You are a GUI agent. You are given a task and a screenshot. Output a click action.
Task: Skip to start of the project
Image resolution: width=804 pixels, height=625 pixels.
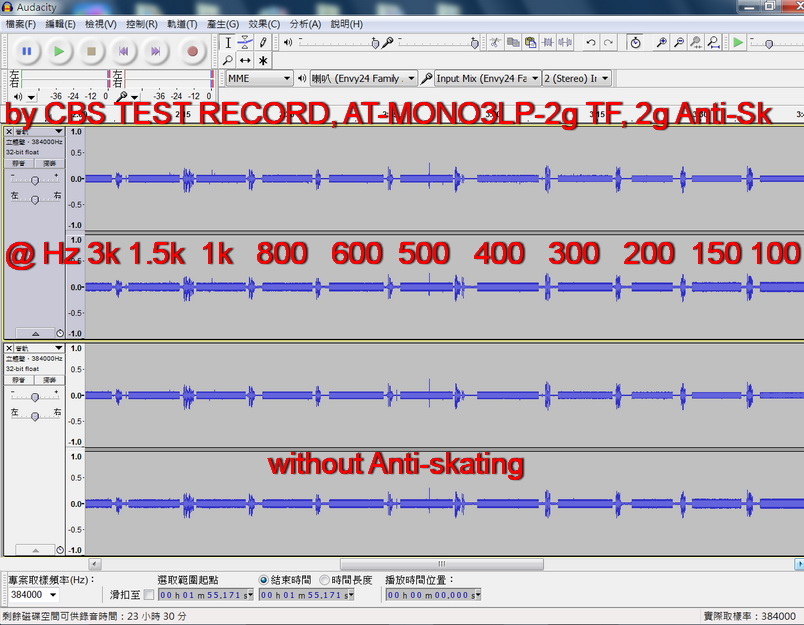[x=124, y=51]
